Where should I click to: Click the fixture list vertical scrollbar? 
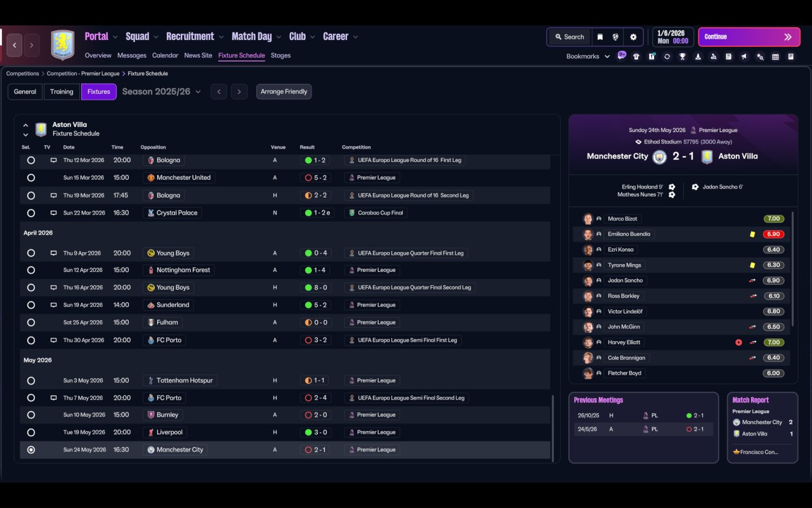pos(553,428)
